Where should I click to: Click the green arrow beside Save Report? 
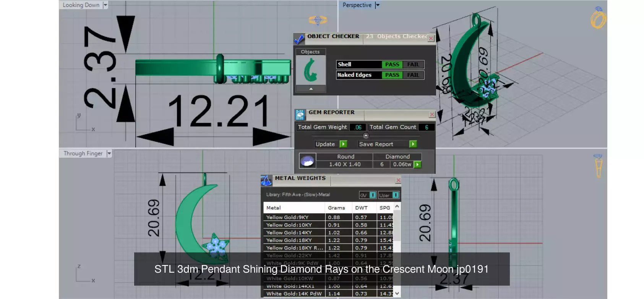tap(413, 144)
